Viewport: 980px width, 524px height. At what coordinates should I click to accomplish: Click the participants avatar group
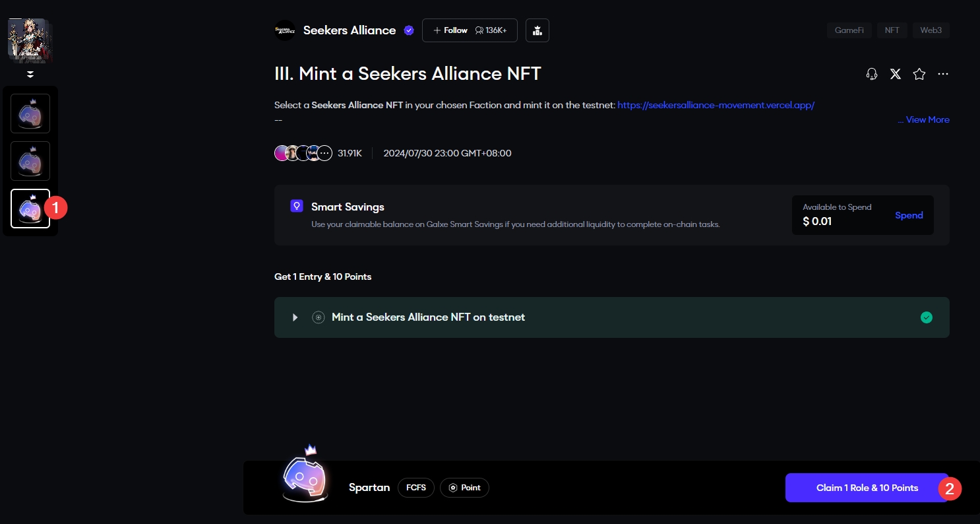click(303, 153)
